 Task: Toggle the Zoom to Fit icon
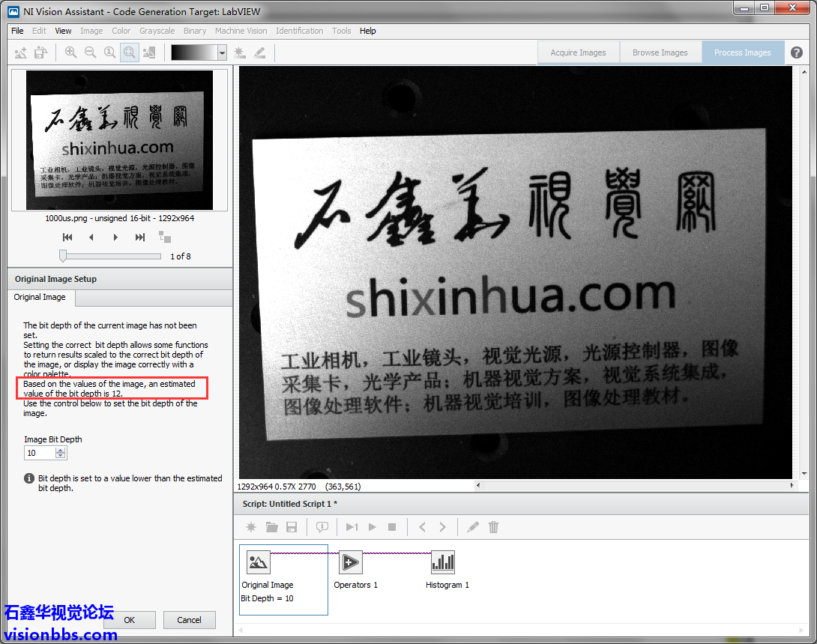tap(129, 52)
